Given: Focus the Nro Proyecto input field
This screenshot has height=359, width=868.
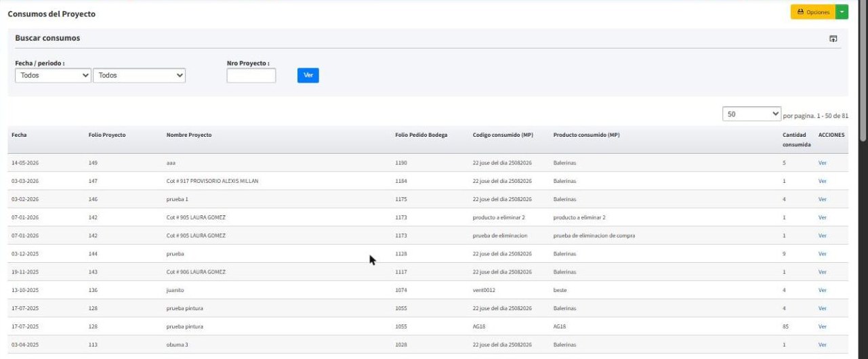Looking at the screenshot, I should click(x=251, y=75).
